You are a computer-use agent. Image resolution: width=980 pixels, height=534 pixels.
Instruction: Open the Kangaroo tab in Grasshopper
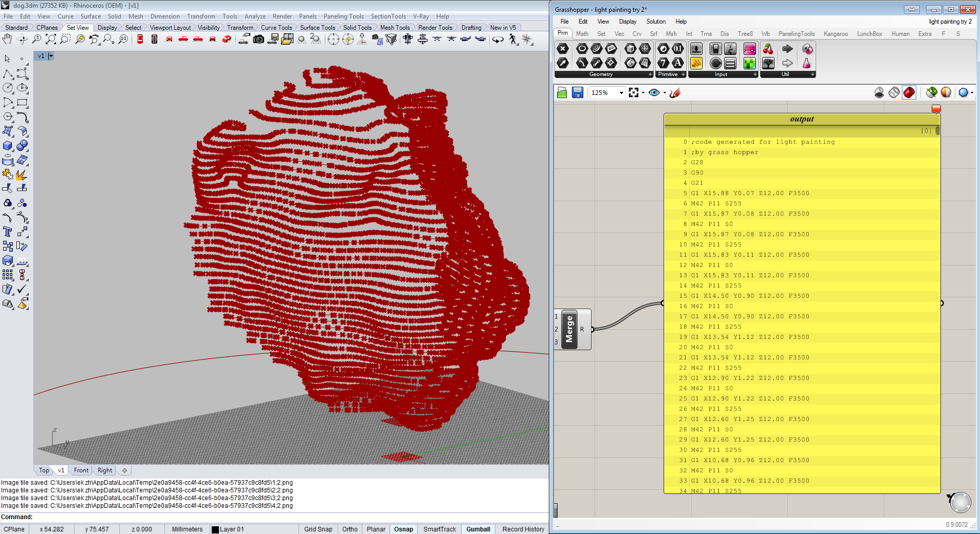tap(836, 34)
